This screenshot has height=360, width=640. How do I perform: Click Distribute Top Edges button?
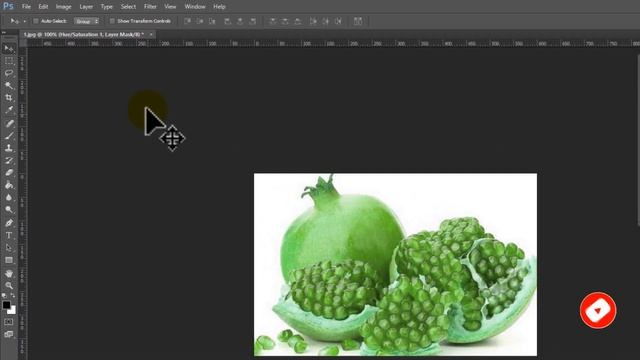(x=272, y=21)
